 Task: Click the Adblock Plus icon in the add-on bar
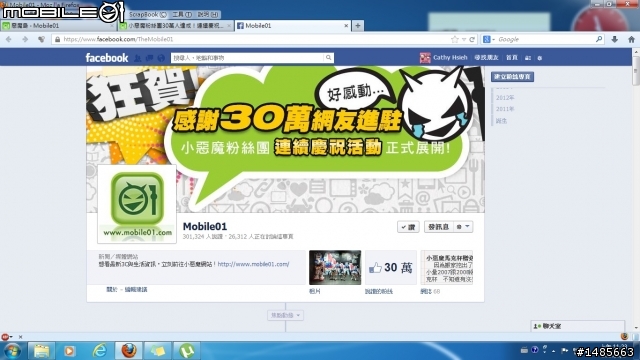pos(5,337)
